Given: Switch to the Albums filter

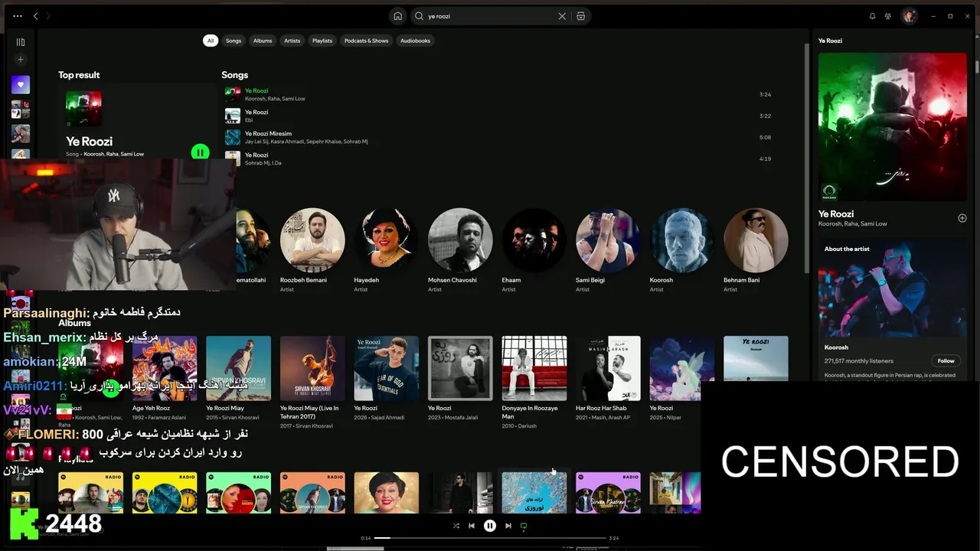Looking at the screenshot, I should (263, 41).
